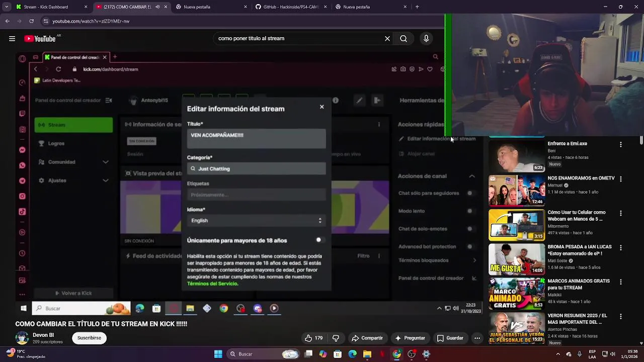Switch to the GitHub Hackinside Chrome tab
The image size is (644, 362).
(x=292, y=7)
